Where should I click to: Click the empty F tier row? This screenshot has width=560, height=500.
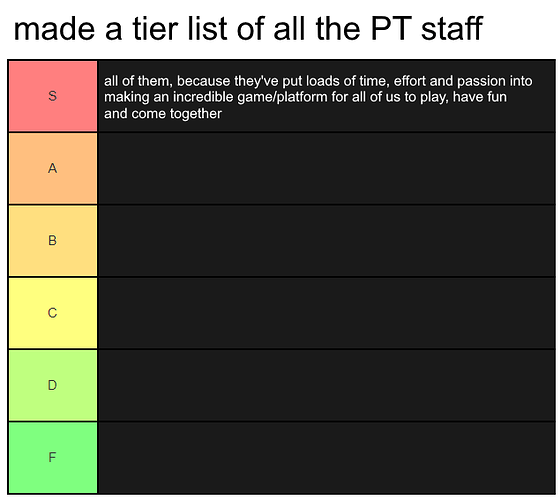[326, 458]
